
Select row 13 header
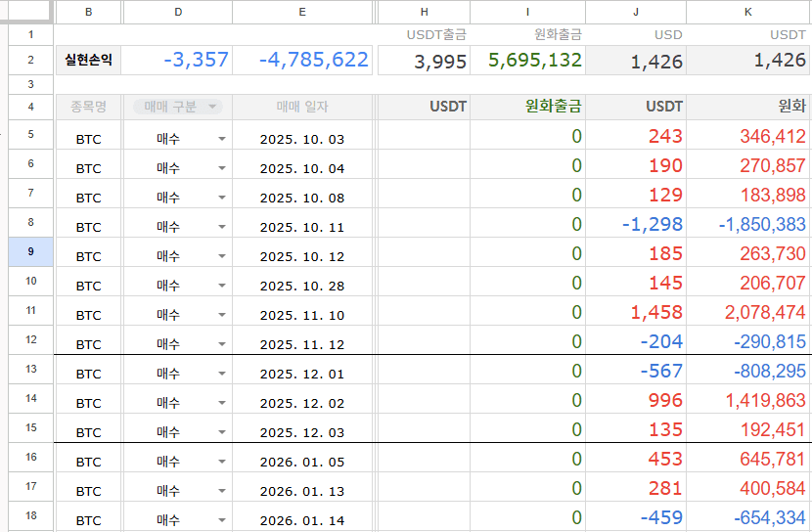pyautogui.click(x=30, y=370)
